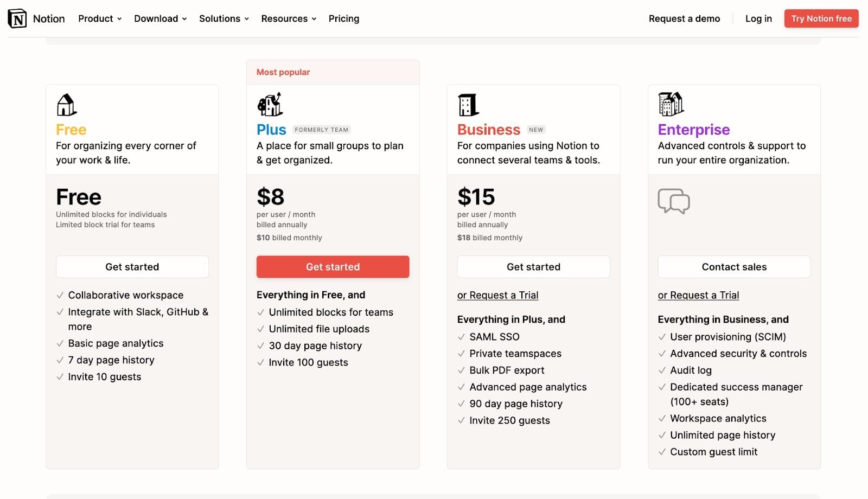The image size is (868, 499).
Task: Open the Download dropdown menu
Action: coord(160,18)
